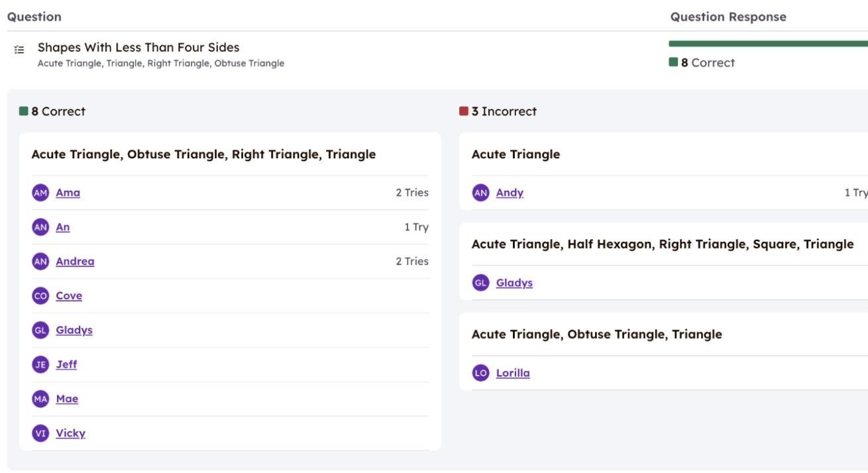Open Andy's link under Incorrect
This screenshot has height=473, width=868.
(x=510, y=193)
